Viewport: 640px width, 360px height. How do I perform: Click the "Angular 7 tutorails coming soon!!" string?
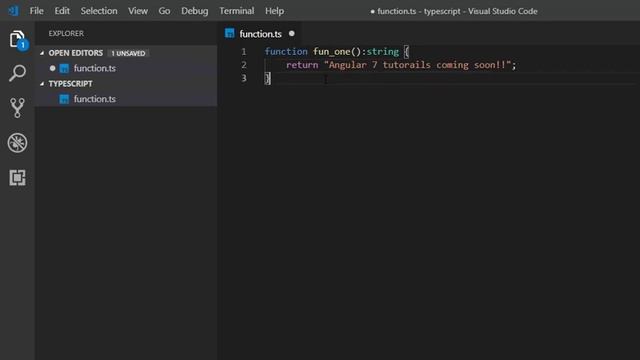pos(417,65)
